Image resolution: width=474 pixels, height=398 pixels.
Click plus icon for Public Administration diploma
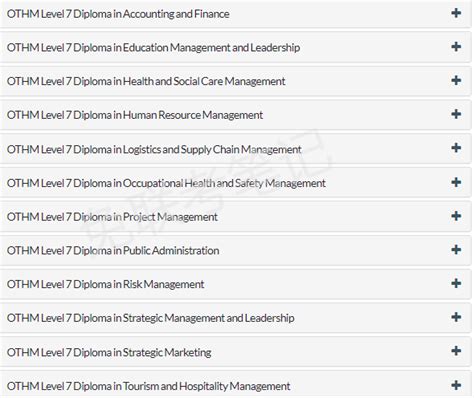tap(456, 250)
